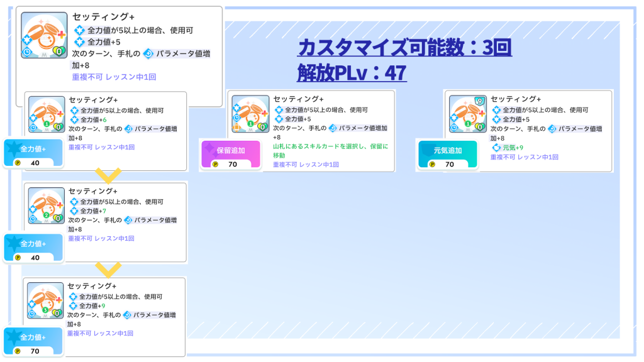Select the card icon in the 全力値+9 card
The height and width of the screenshot is (362, 644).
[x=46, y=300]
